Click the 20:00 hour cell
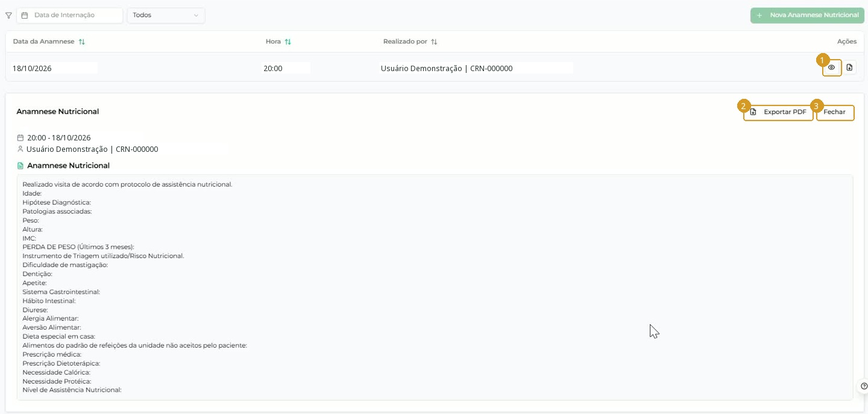Screen dimensions: 868x414 click(273, 69)
